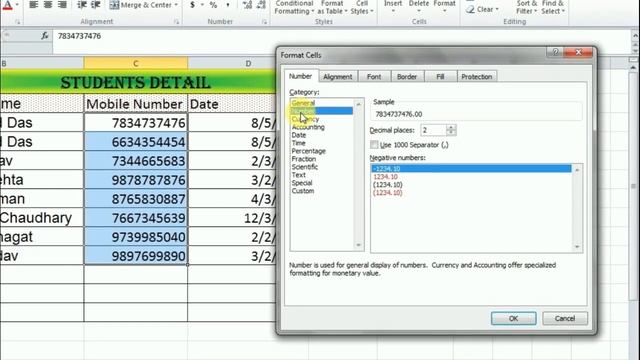Decrease decimal places in ribbon
The height and width of the screenshot is (360, 640).
pyautogui.click(x=261, y=4)
